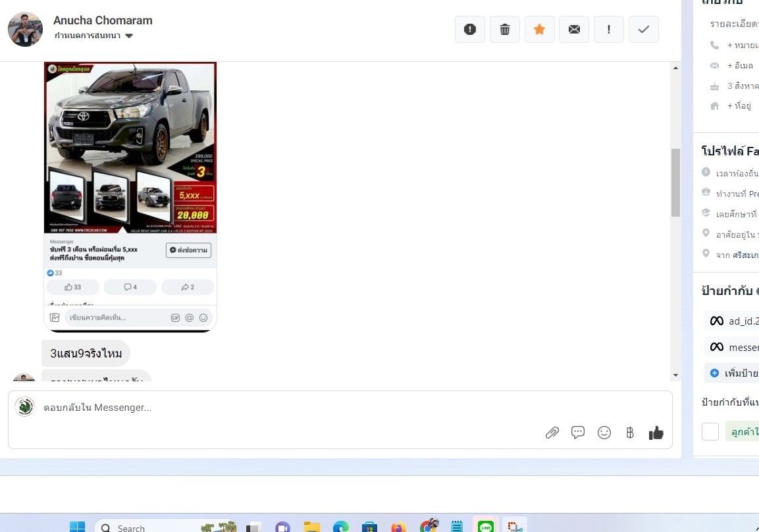Flag conversation with the exclamation mark icon

pyautogui.click(x=609, y=30)
